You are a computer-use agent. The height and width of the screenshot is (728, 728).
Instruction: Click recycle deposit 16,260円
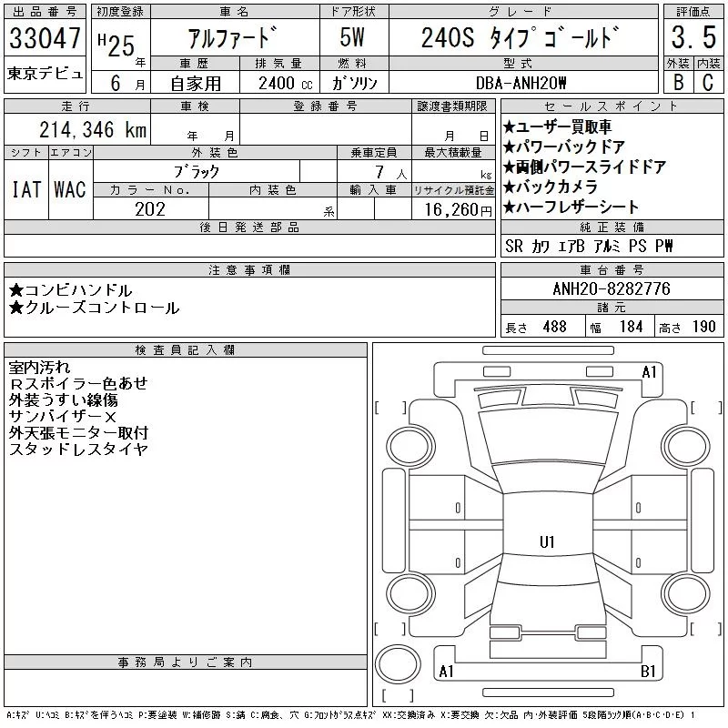coord(459,210)
